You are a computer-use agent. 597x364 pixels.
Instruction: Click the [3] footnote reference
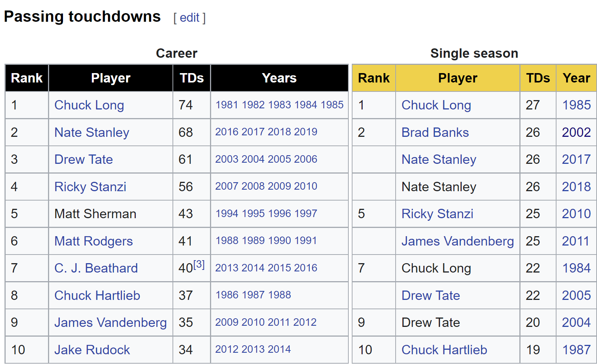199,265
